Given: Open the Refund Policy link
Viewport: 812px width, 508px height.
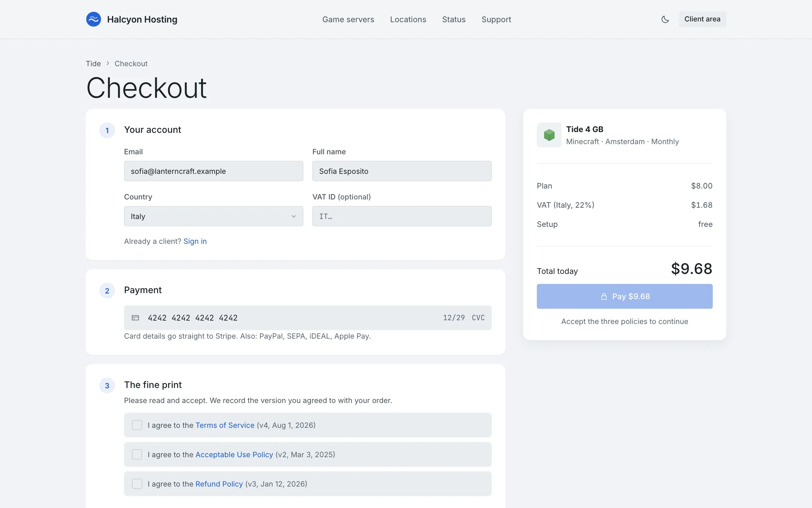Looking at the screenshot, I should click(219, 484).
